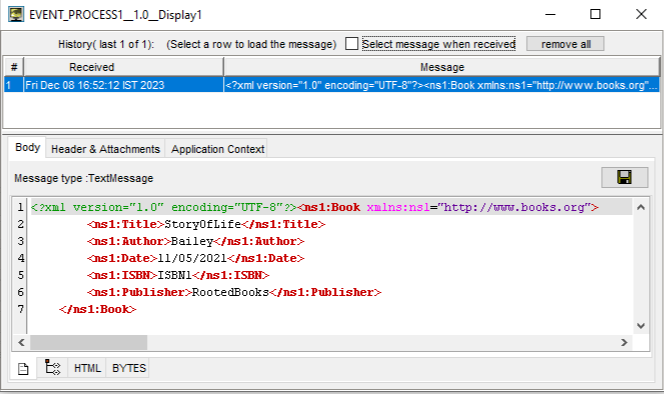Viewport: 664px width, 394px height.
Task: Click the Display1 window title icon
Action: click(x=16, y=14)
